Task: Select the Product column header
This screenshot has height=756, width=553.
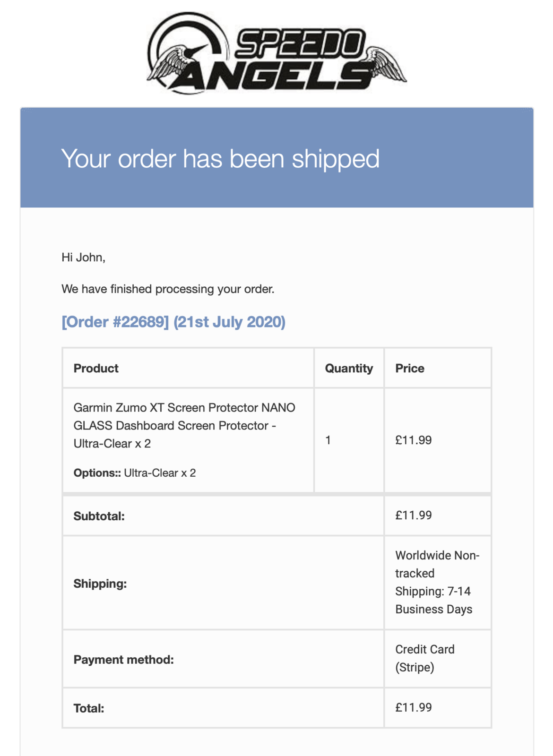Action: point(96,368)
